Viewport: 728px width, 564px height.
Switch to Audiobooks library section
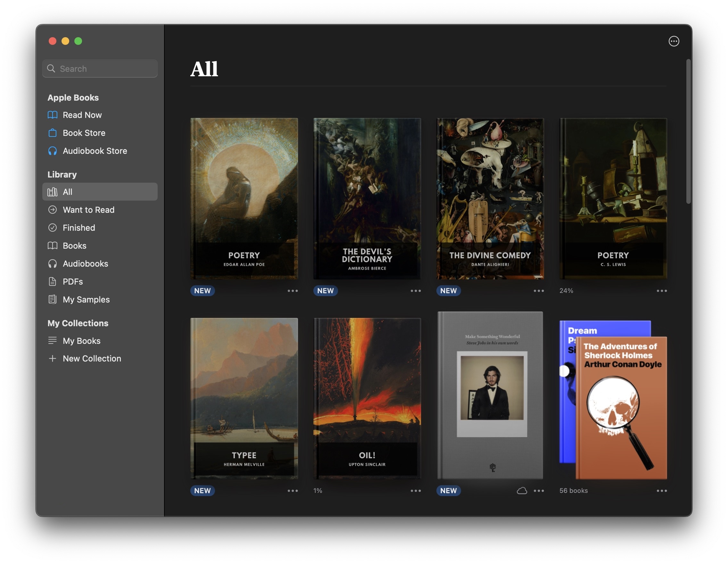point(85,264)
